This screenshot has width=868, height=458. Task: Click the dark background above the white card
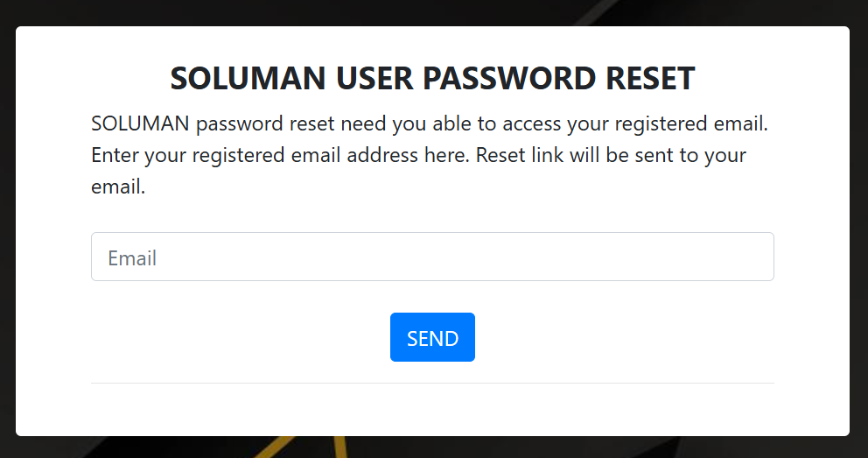tap(350, 12)
